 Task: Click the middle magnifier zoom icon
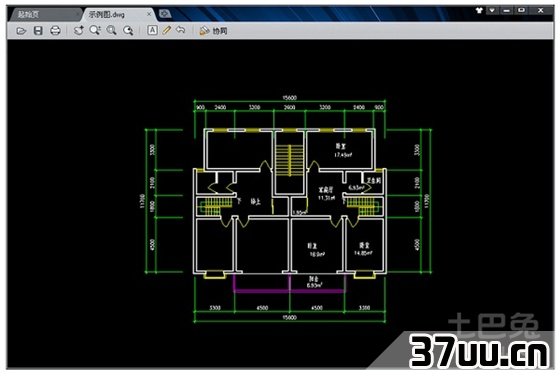coord(111,30)
